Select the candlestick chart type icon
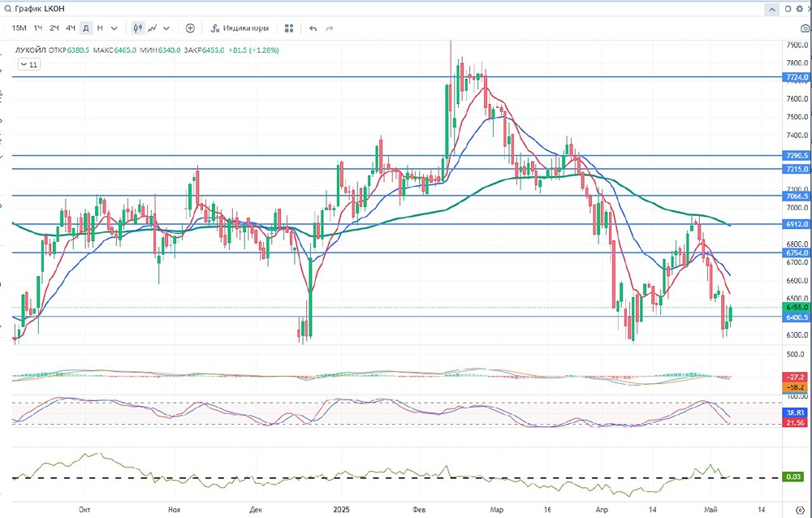This screenshot has height=518, width=812. point(138,28)
